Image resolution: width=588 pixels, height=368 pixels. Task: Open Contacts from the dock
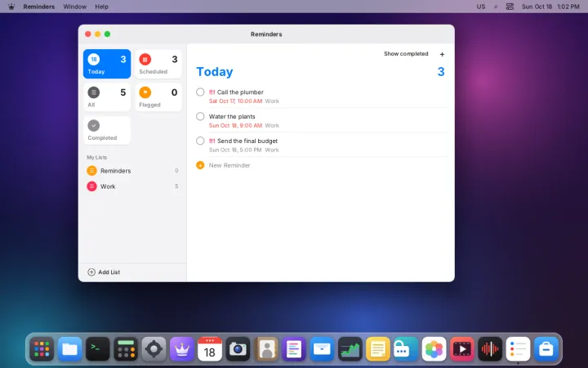click(x=266, y=349)
